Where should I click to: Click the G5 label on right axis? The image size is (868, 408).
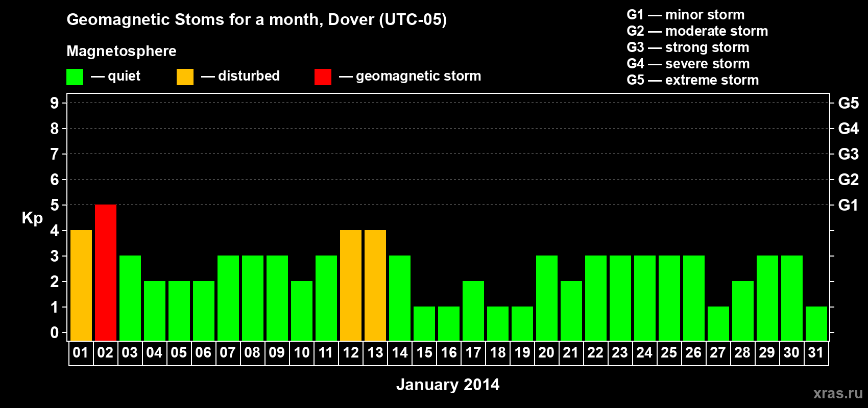848,103
